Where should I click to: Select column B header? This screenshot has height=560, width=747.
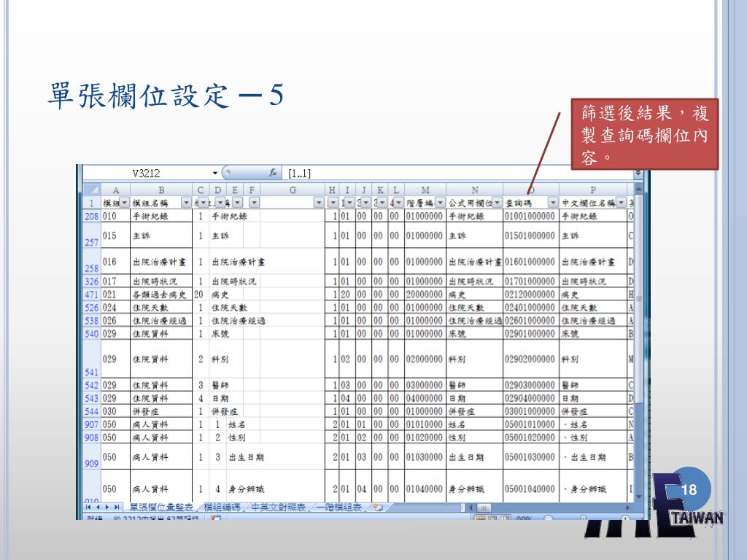click(161, 190)
